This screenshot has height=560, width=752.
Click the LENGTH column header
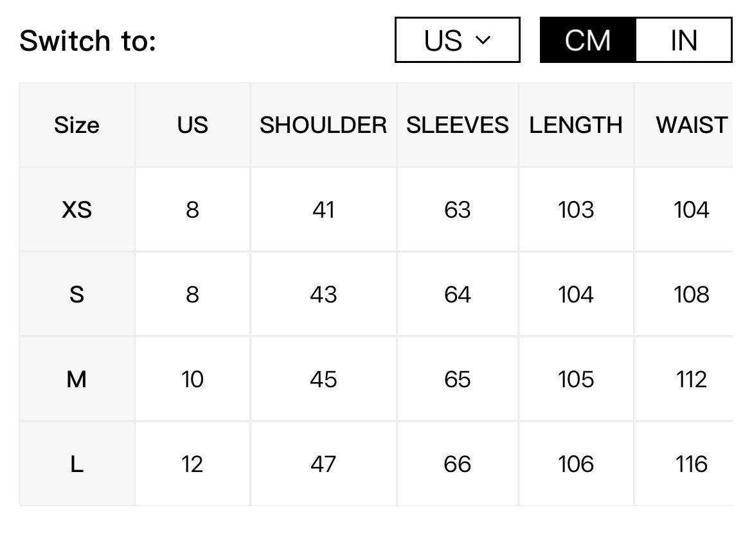click(576, 125)
